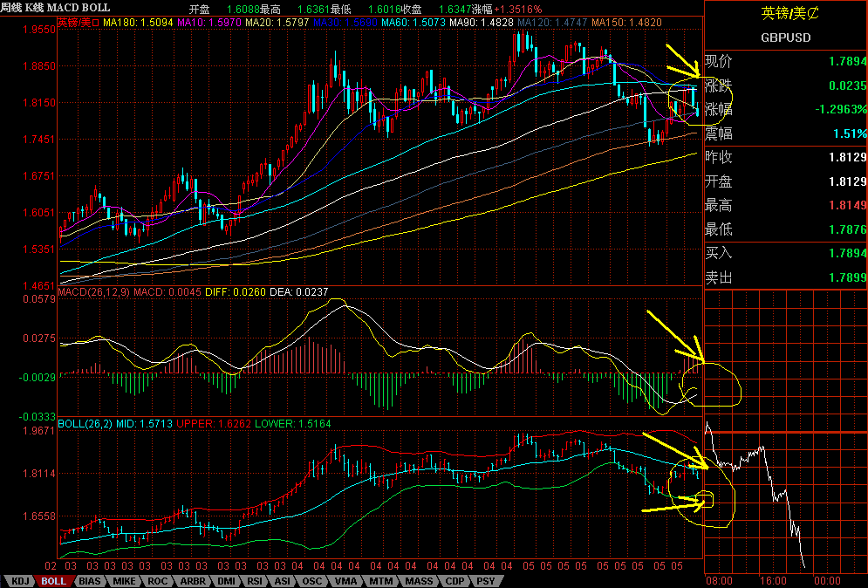Click the 0.0579 MACD axis label
Viewport: 868px width, 588px height.
click(39, 299)
